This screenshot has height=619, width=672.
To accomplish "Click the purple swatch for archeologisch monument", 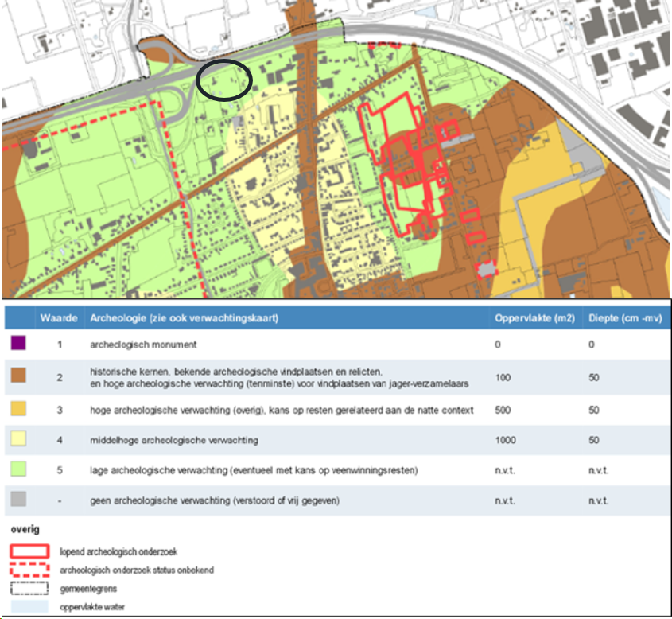I will (x=18, y=343).
